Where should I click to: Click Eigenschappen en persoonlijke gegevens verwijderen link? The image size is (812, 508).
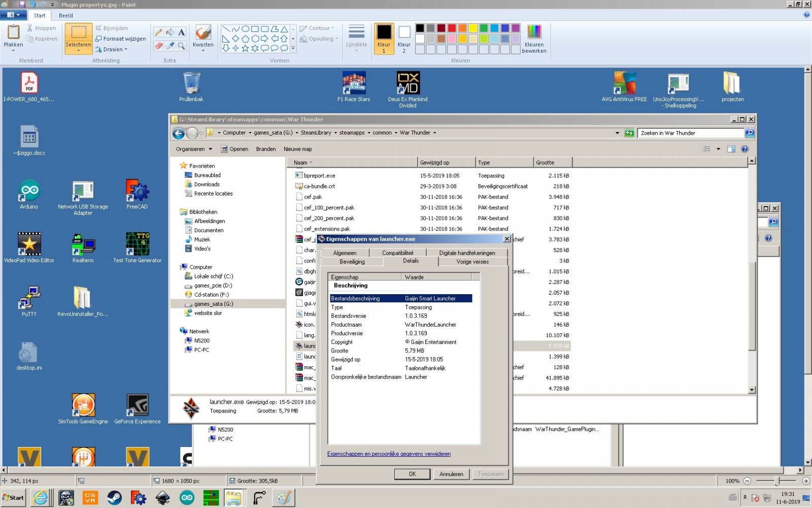[389, 454]
